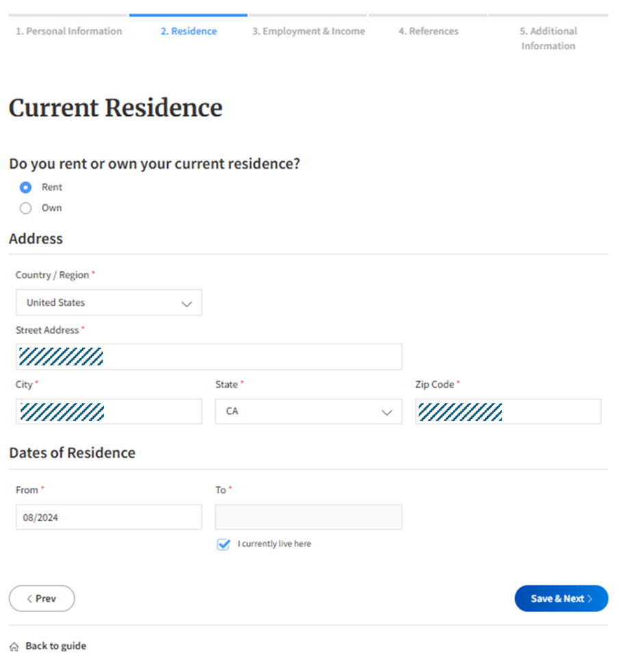Go to the 1. Personal Information step

pyautogui.click(x=69, y=31)
